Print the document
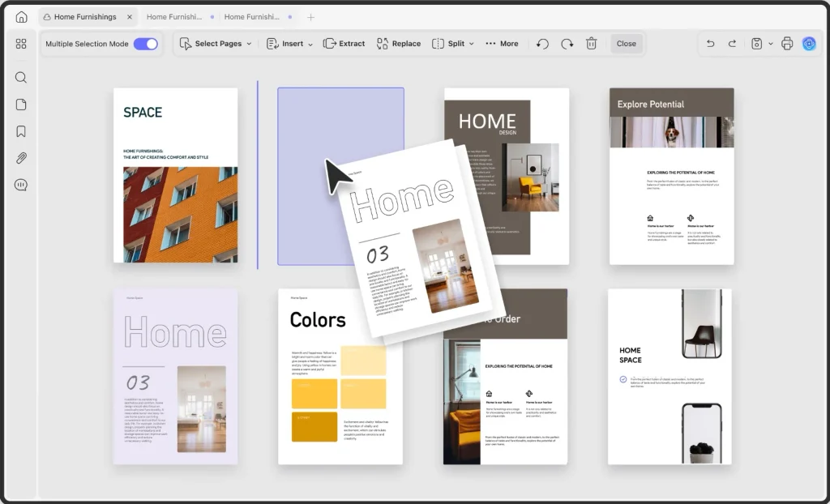This screenshot has height=504, width=830. point(787,44)
